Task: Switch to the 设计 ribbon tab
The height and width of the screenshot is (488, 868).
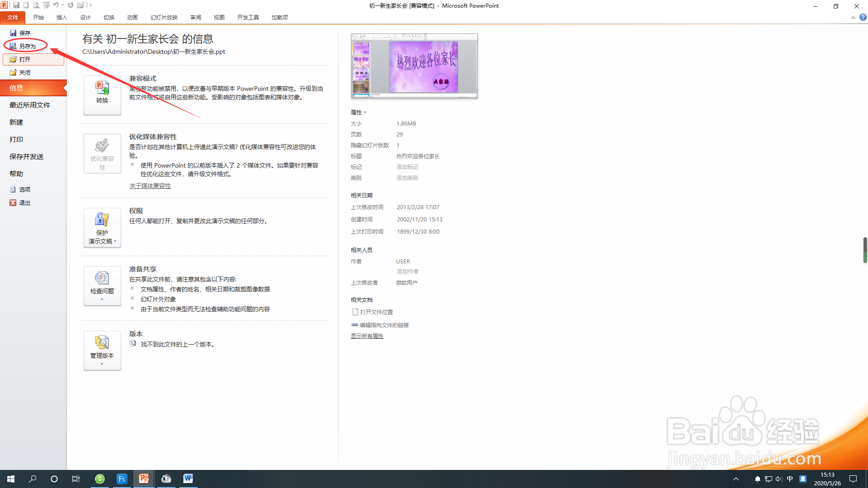Action: point(85,18)
